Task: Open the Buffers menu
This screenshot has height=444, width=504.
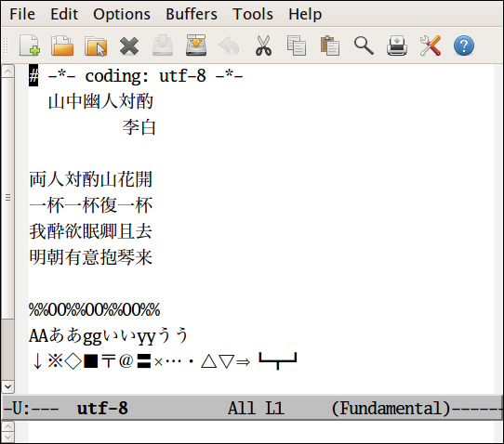Action: click(192, 14)
